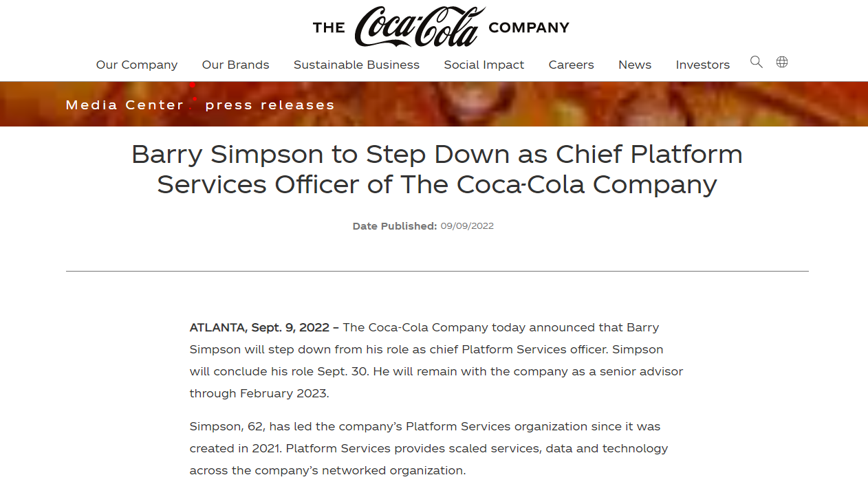Go to press releases breadcrumb link
Viewport: 868px width, 484px height.
coord(270,105)
